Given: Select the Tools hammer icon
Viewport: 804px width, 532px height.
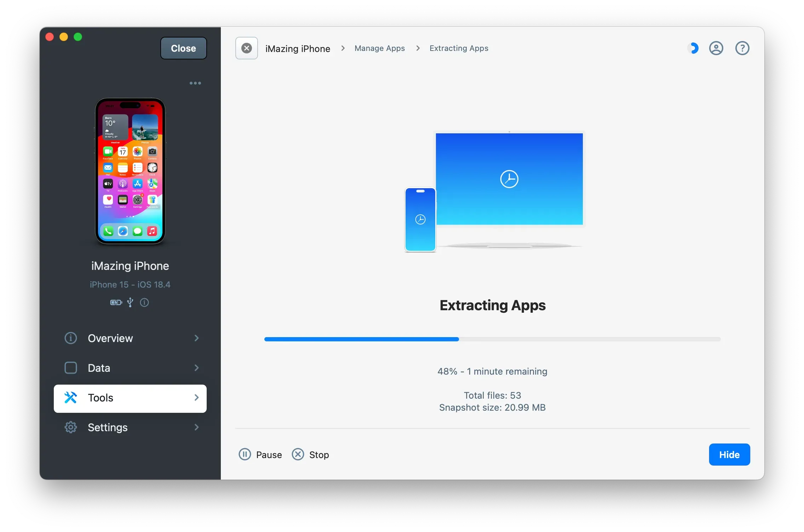Looking at the screenshot, I should 71,398.
